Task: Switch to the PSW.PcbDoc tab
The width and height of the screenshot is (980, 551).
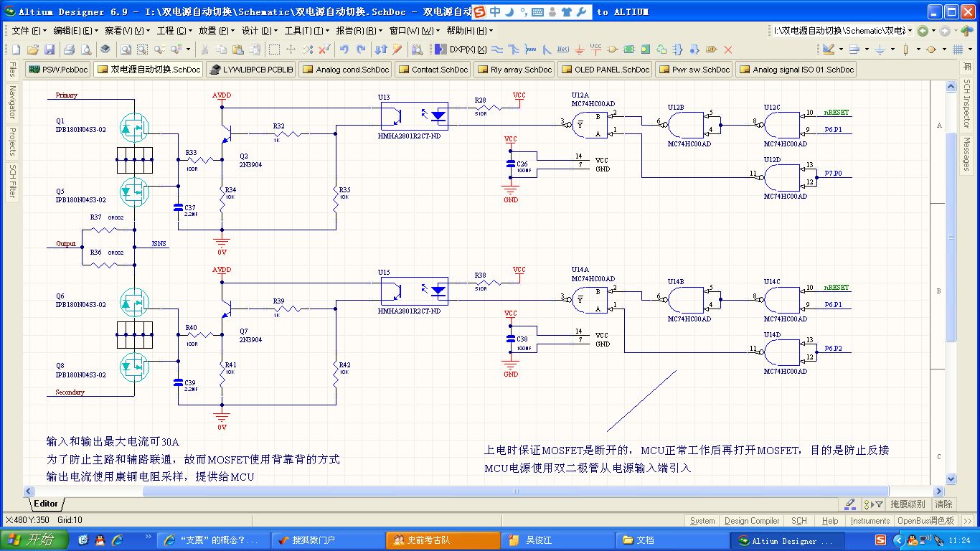Action: pos(58,70)
